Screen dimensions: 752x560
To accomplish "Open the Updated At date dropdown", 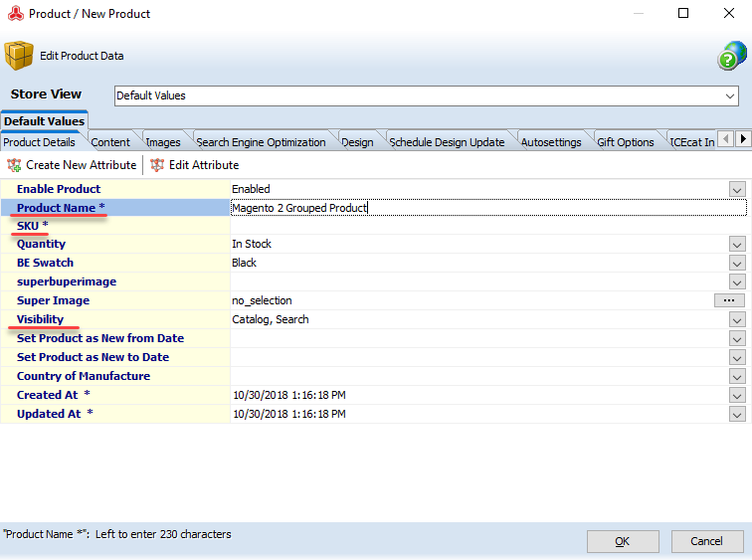I will point(737,414).
